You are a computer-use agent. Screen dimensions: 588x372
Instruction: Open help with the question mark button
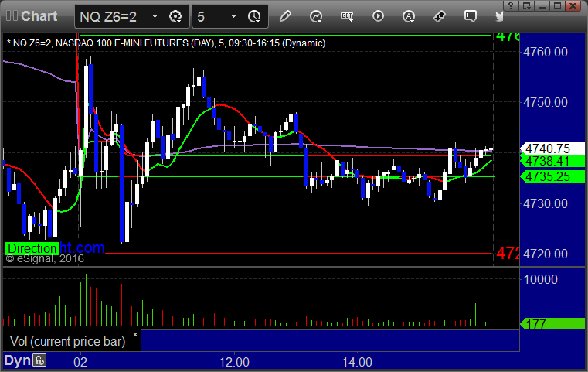[511, 5]
